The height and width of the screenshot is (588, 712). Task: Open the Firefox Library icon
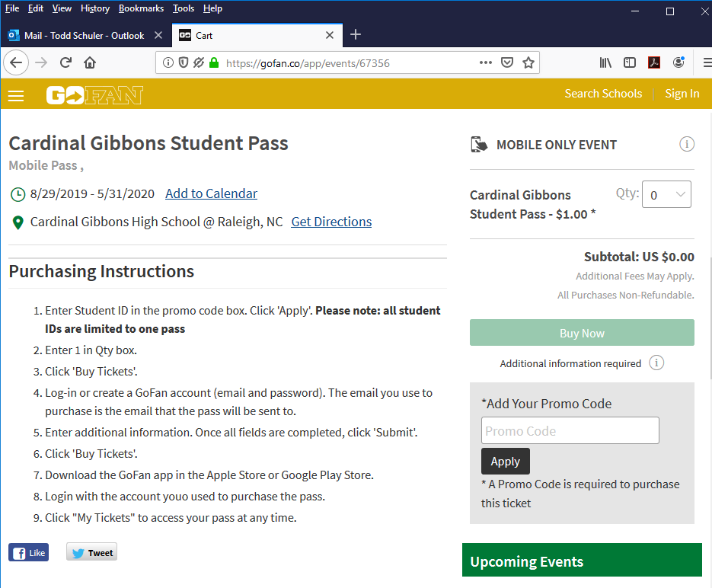[x=605, y=62]
